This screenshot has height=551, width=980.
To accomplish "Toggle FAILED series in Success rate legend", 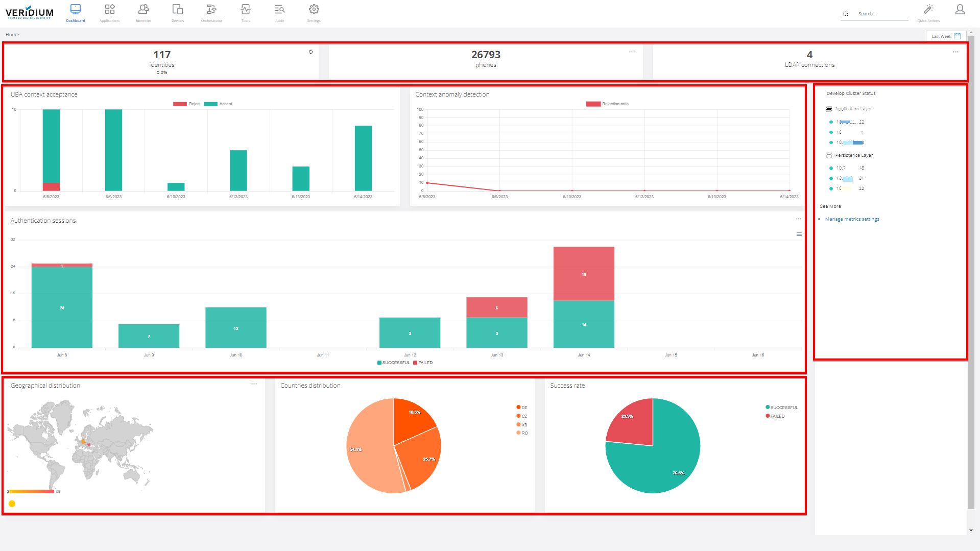I will pyautogui.click(x=775, y=416).
